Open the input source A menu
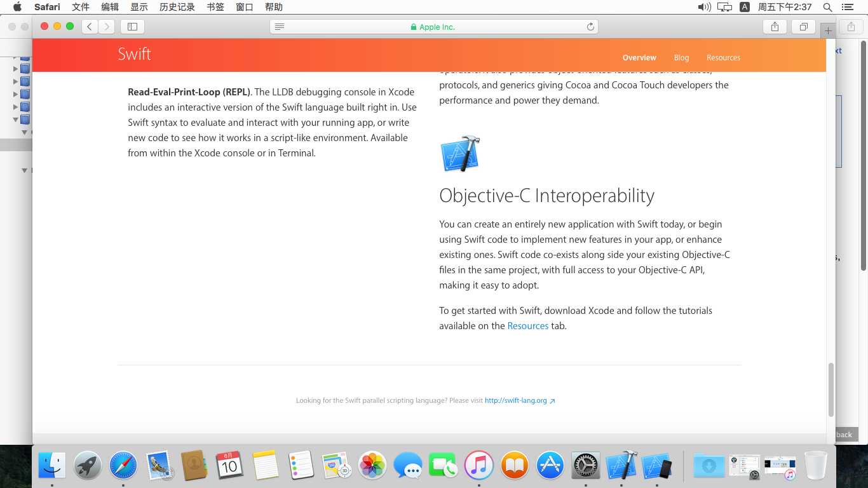 [x=745, y=7]
